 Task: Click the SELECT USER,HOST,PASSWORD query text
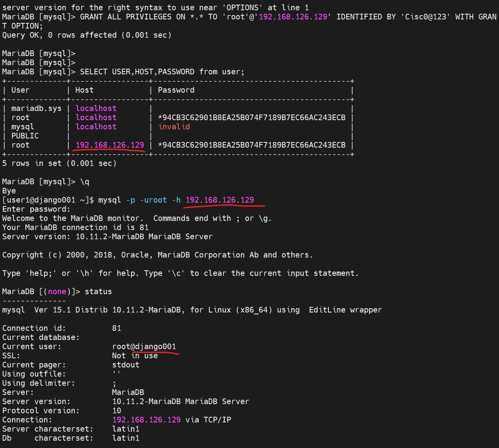[x=162, y=72]
